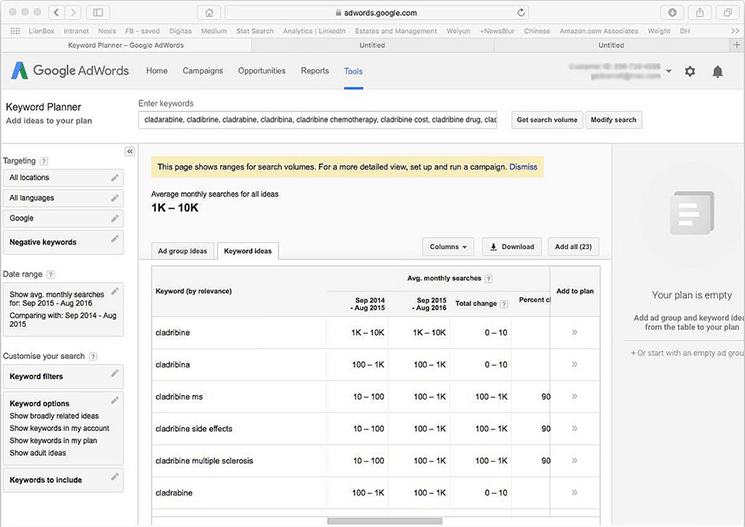Edit the All languages setting pencil
The image size is (745, 527).
[115, 198]
